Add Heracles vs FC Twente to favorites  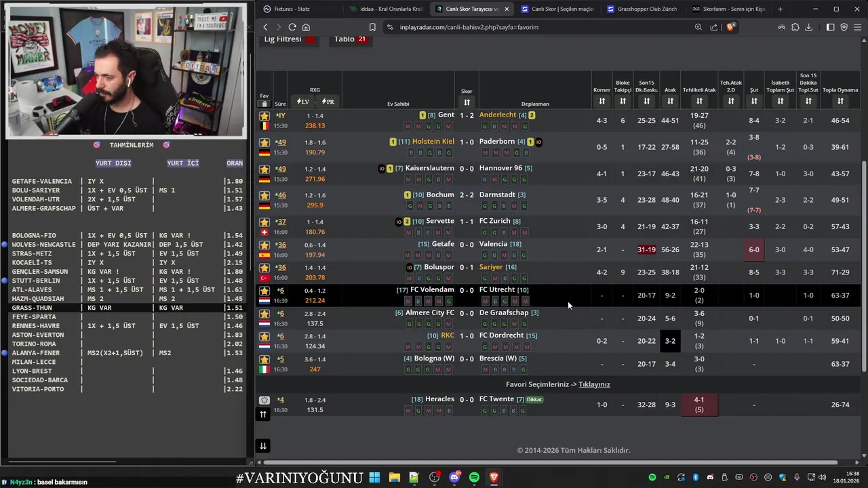tap(264, 400)
